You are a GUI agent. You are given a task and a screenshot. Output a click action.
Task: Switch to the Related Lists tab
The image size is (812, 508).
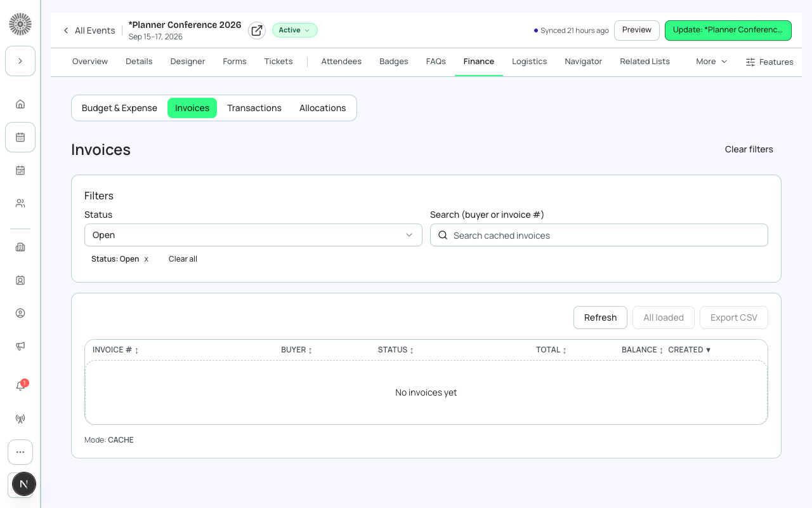645,62
